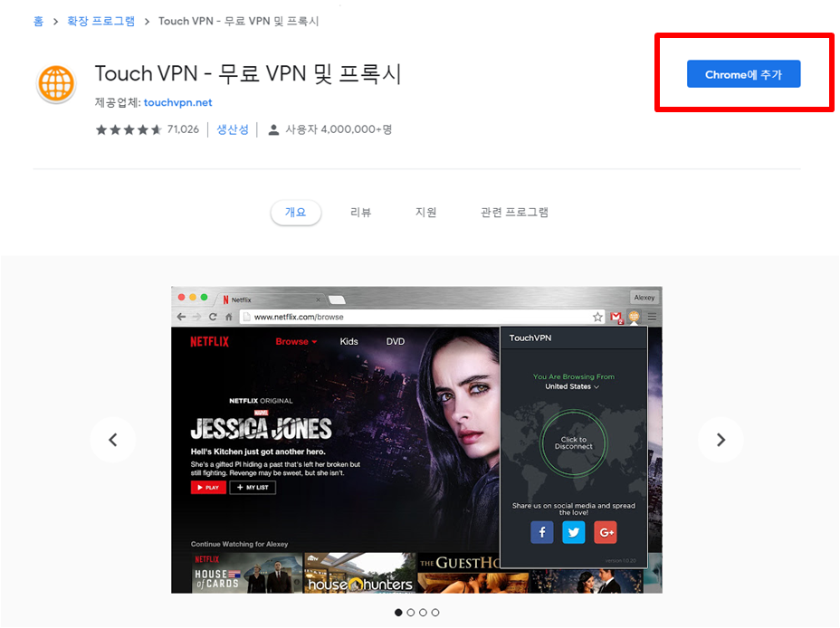
Task: Click Twitter share icon in screenshot
Action: click(x=573, y=532)
